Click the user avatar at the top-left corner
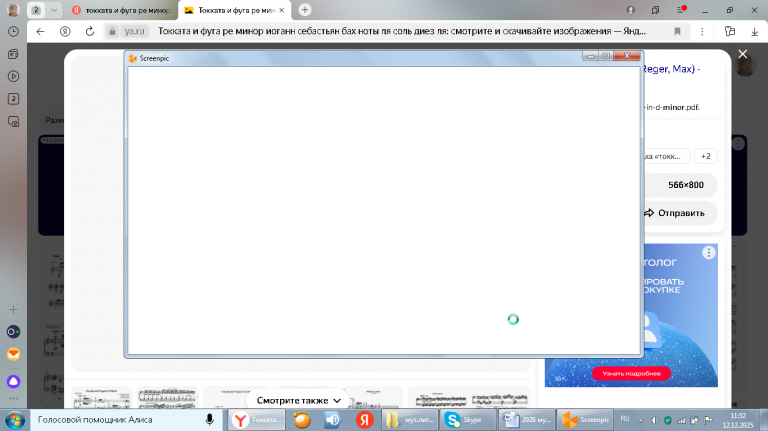Image resolution: width=768 pixels, height=431 pixels. click(x=13, y=10)
